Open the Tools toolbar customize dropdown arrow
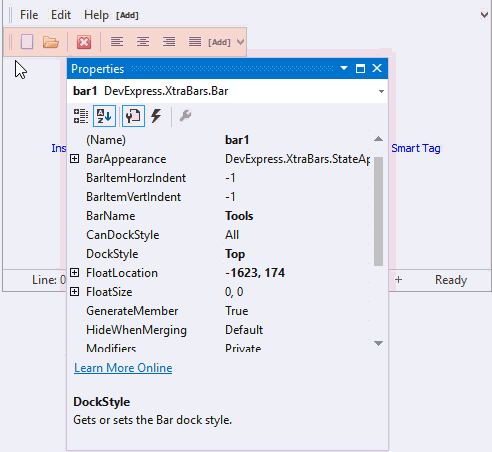The height and width of the screenshot is (452, 492). 240,42
